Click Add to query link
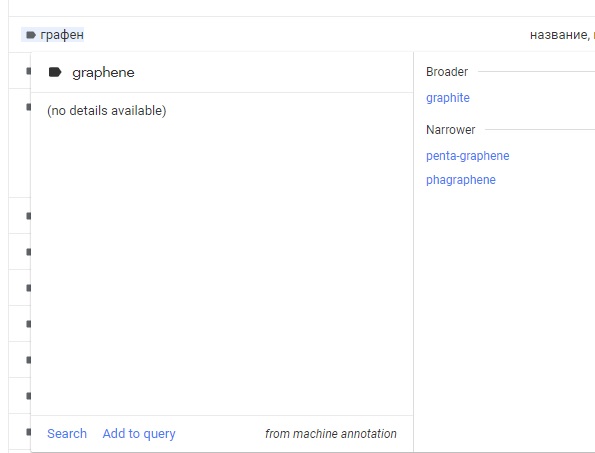 [139, 434]
